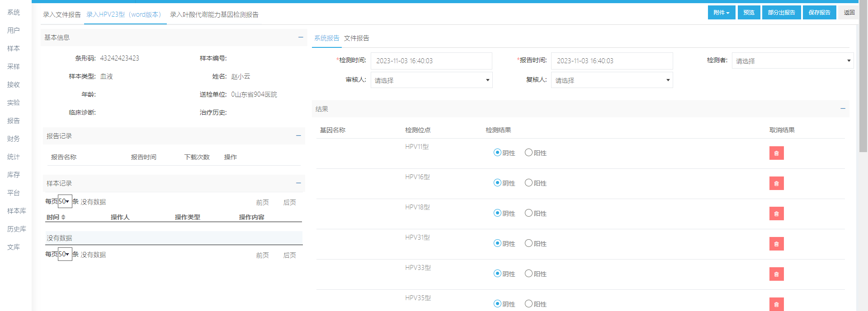Image resolution: width=868 pixels, height=311 pixels.
Task: Select 阳性 for HPV18型
Action: pos(528,213)
